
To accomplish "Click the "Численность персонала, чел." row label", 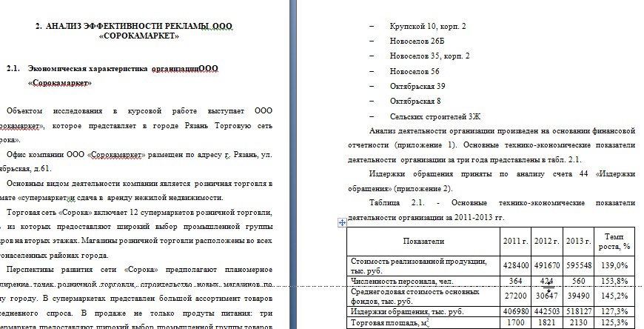I will pyautogui.click(x=398, y=281).
